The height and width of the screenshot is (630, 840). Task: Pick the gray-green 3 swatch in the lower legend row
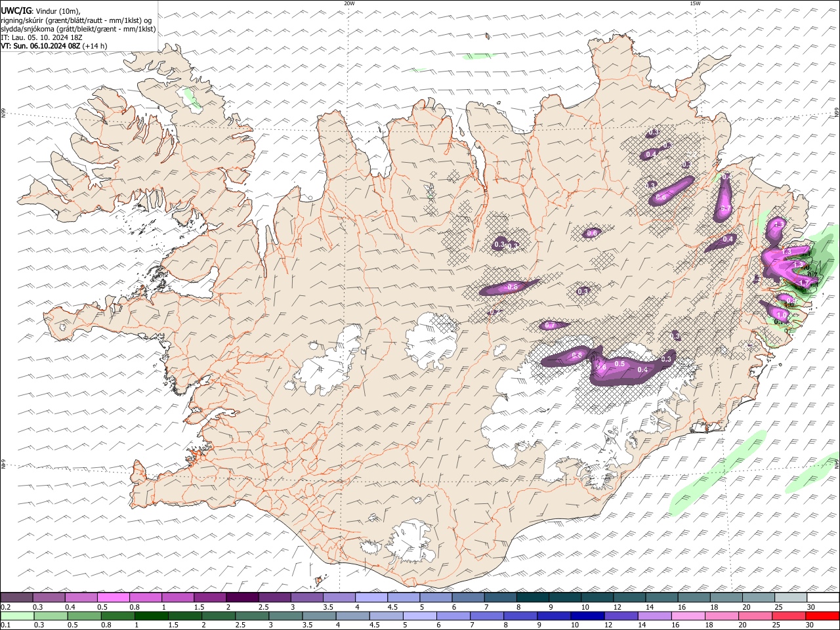[285, 616]
